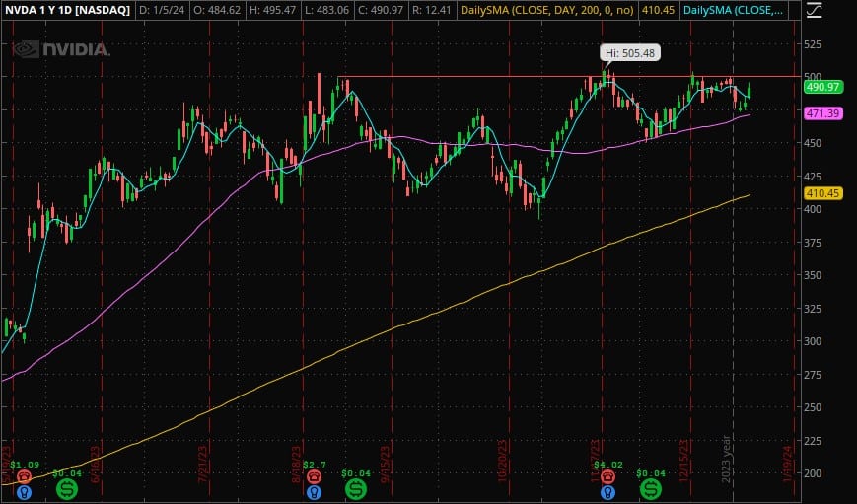Click the yellow 410.45 value in the header

[x=658, y=10]
